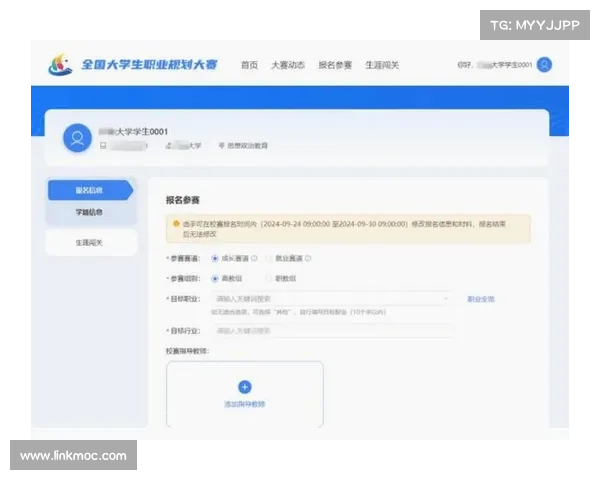Click 添加指导教师 link text
600x480 pixels.
point(245,404)
